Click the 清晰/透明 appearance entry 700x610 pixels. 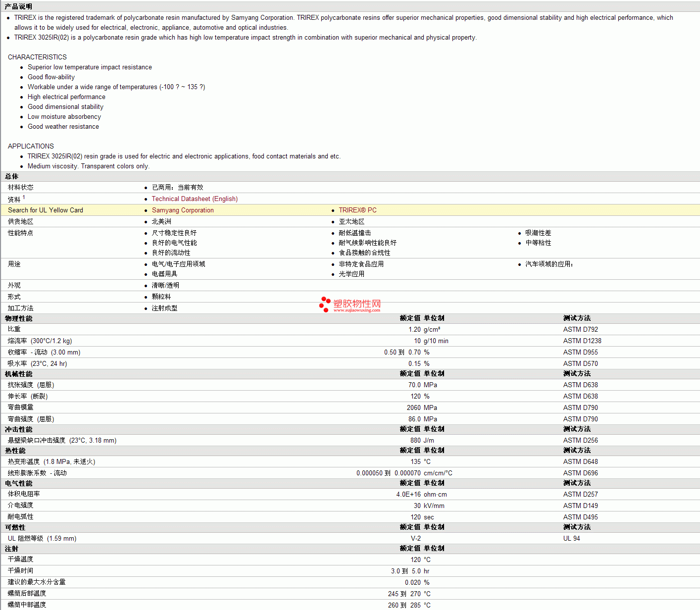[x=165, y=285]
